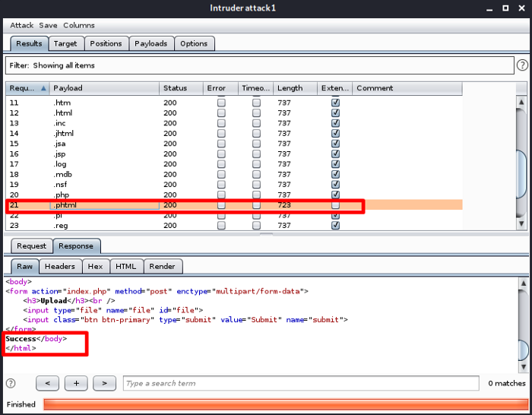This screenshot has height=415, width=532.
Task: Toggle Timeout checkbox for .jsp row
Action: (x=257, y=154)
